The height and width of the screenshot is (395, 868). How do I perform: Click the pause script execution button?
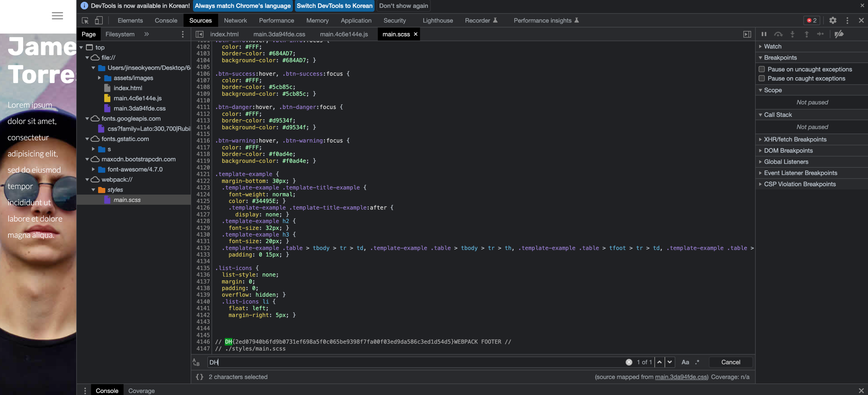(x=764, y=34)
